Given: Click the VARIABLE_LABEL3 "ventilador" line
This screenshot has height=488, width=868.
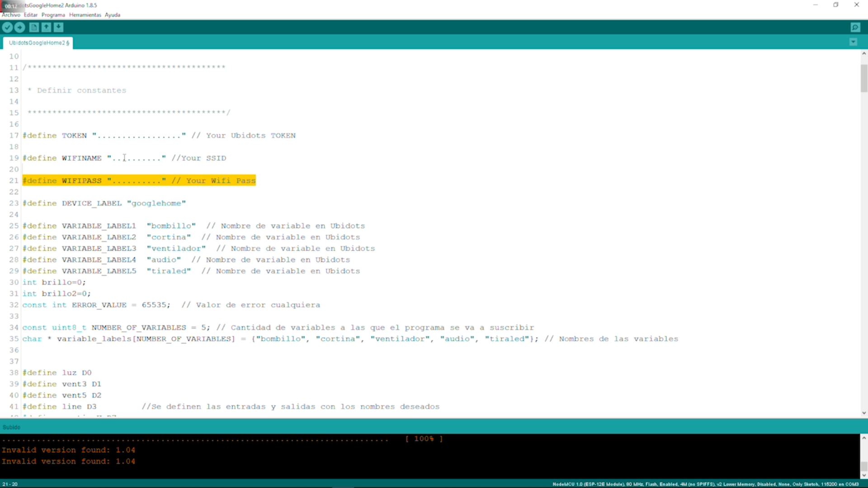Looking at the screenshot, I should pos(199,249).
